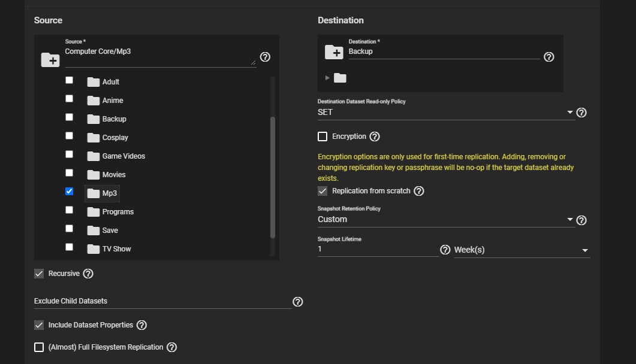Viewport: 636px width, 364px height.
Task: Click the Source path field Computer Core/Mp3
Action: (x=161, y=56)
